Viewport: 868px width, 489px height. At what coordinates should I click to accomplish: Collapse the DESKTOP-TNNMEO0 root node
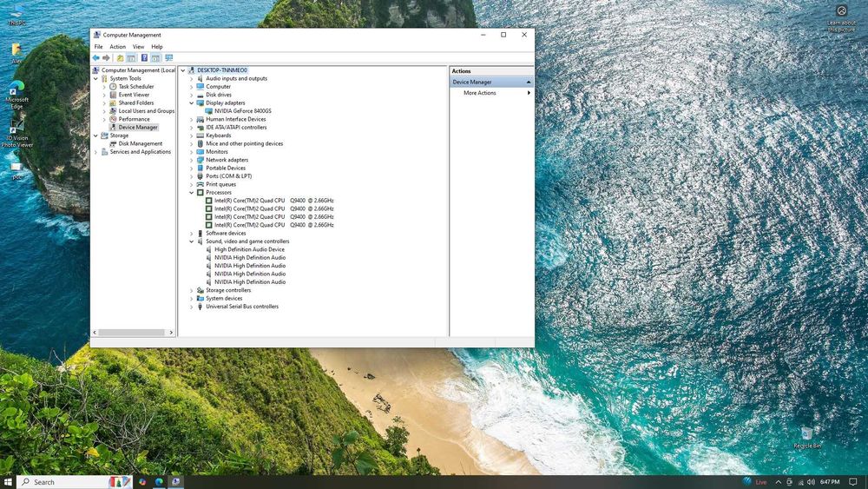[183, 70]
